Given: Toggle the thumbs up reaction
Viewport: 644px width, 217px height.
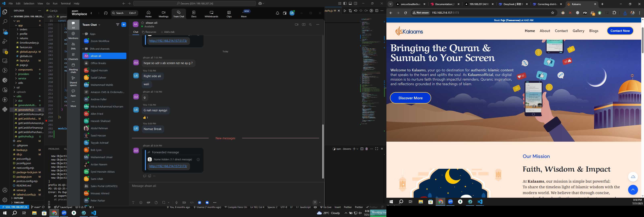Looking at the screenshot, I should point(146,117).
